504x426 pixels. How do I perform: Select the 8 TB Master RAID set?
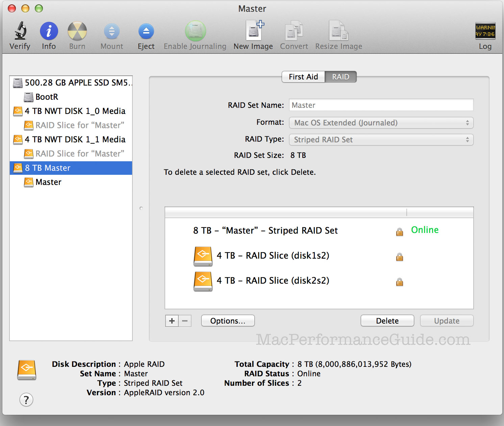[x=71, y=168]
